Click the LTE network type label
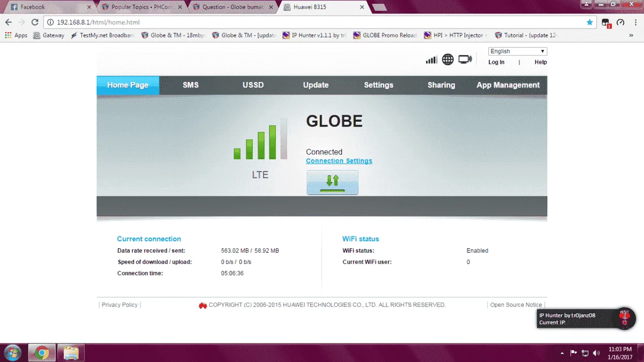Image resolution: width=644 pixels, height=362 pixels. 260,175
